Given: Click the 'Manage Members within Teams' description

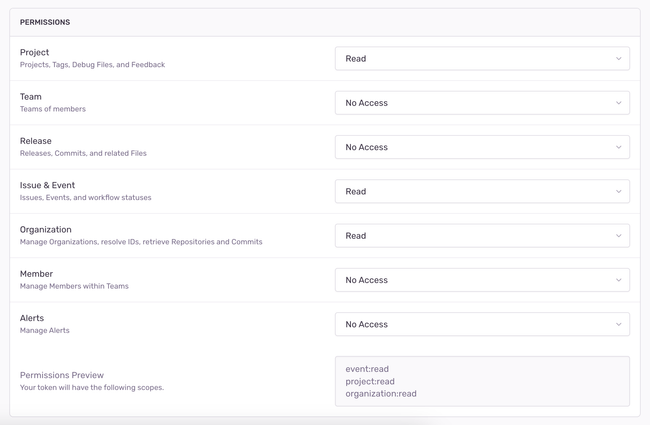Looking at the screenshot, I should tap(74, 286).
